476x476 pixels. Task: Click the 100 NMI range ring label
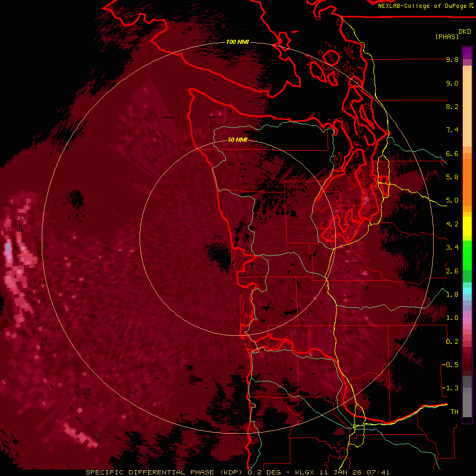point(237,42)
